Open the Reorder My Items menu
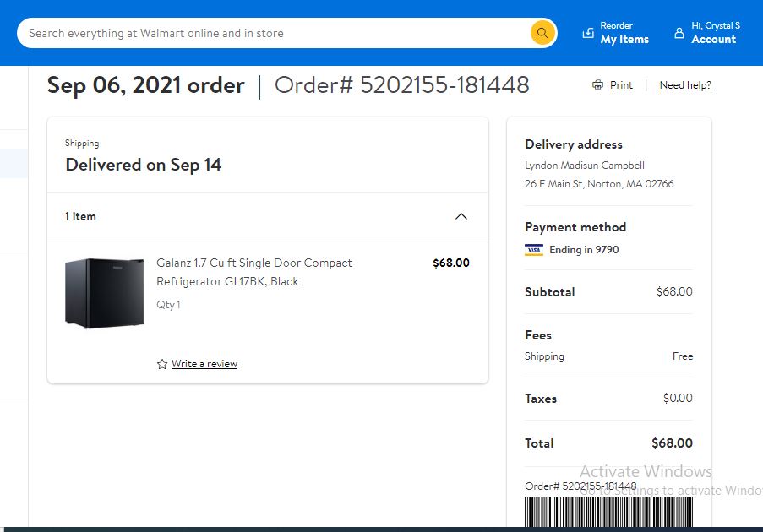Viewport: 763px width, 532px height. [x=616, y=33]
